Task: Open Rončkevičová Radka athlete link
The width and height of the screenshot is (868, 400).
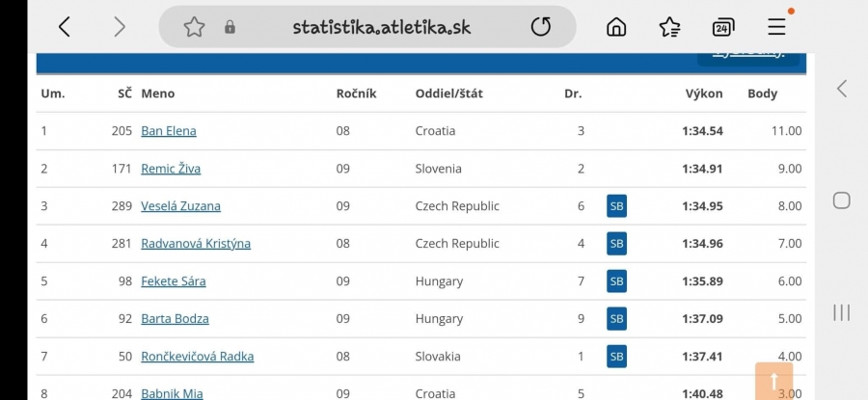Action: click(198, 357)
